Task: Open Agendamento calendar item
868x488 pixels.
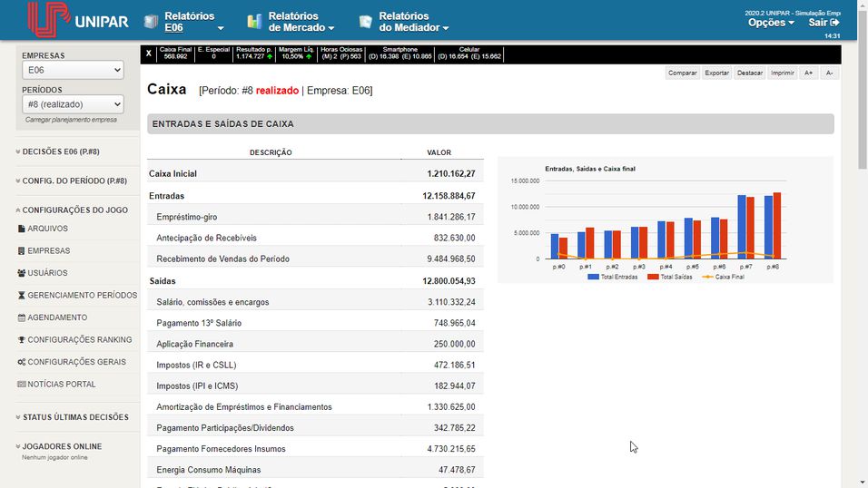Action: pyautogui.click(x=57, y=317)
